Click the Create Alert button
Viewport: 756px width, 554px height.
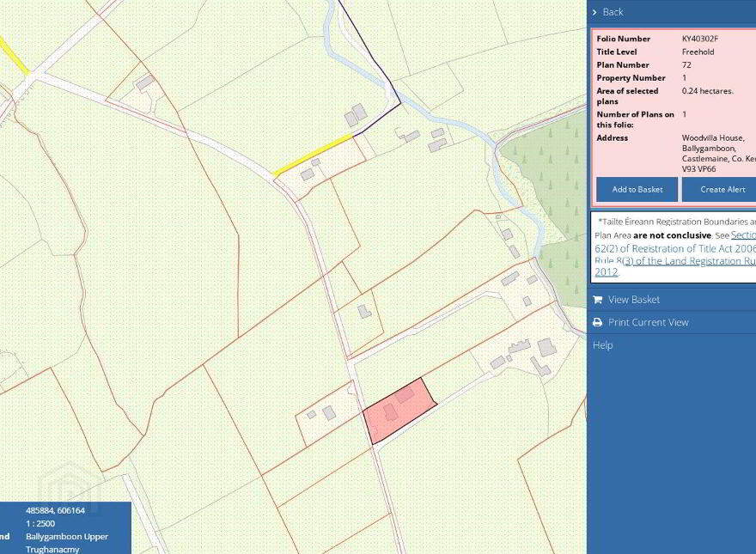[x=719, y=190]
